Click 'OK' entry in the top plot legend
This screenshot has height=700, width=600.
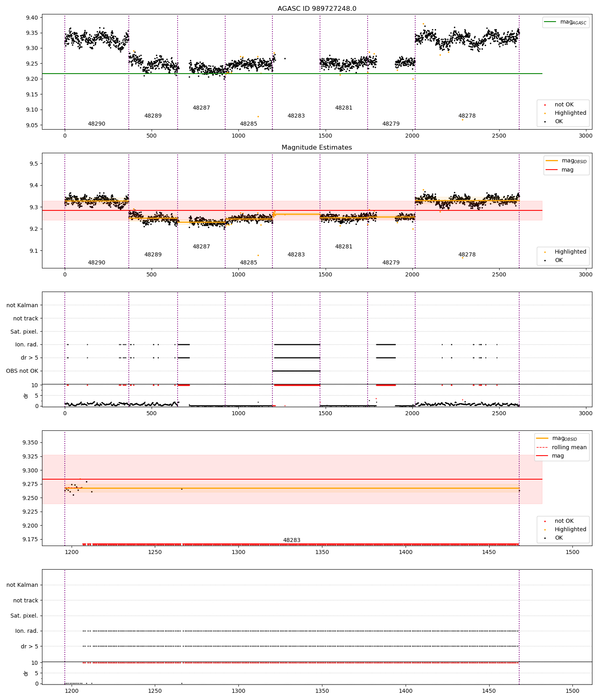pos(559,122)
